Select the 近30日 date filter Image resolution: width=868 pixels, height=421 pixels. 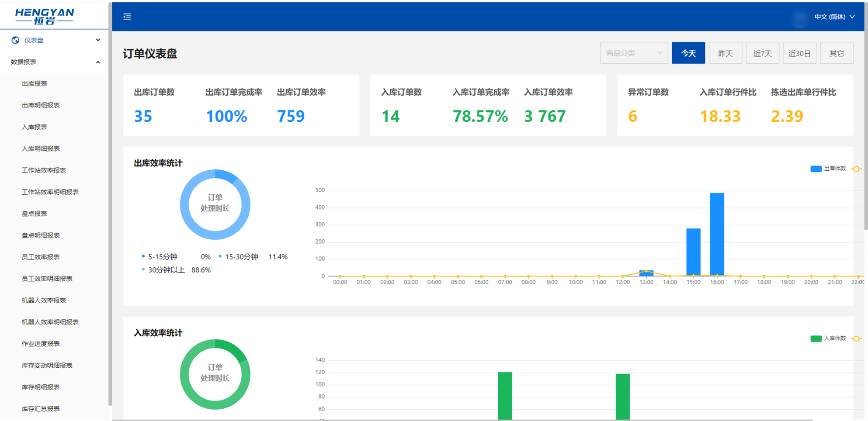pos(800,53)
